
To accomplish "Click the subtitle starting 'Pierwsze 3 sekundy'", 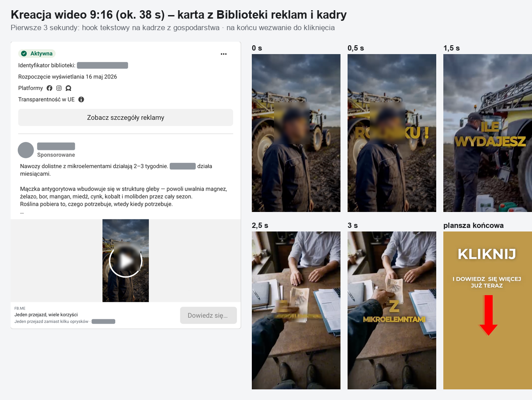I will (172, 27).
